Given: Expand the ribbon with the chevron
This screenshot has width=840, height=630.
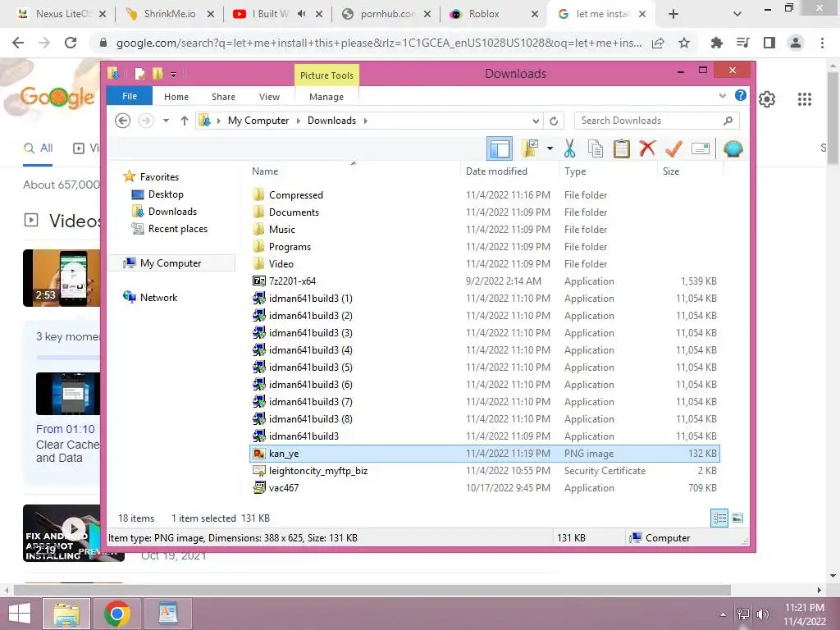Looking at the screenshot, I should (722, 95).
